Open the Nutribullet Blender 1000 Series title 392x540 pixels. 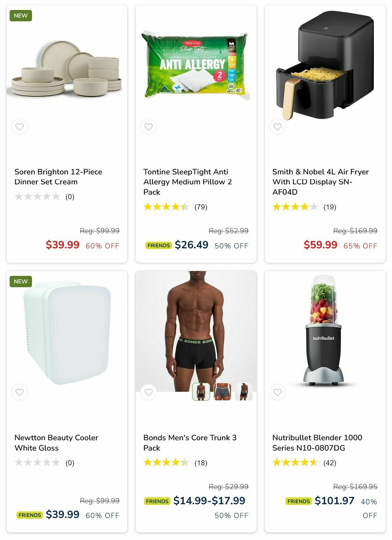[317, 443]
